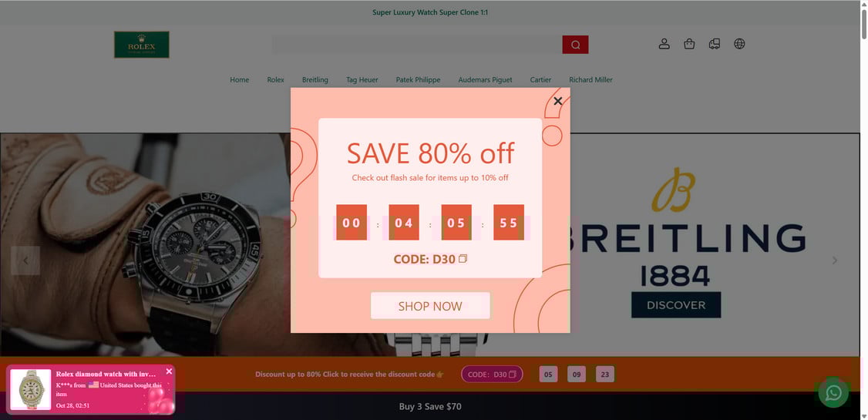Open the shopping bag cart icon
This screenshot has height=420, width=868.
pos(689,44)
